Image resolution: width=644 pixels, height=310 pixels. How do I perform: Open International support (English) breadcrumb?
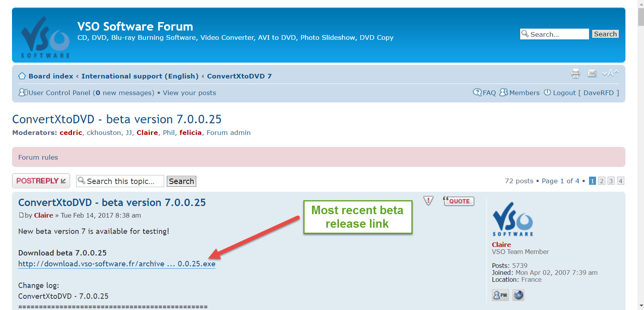[x=140, y=76]
